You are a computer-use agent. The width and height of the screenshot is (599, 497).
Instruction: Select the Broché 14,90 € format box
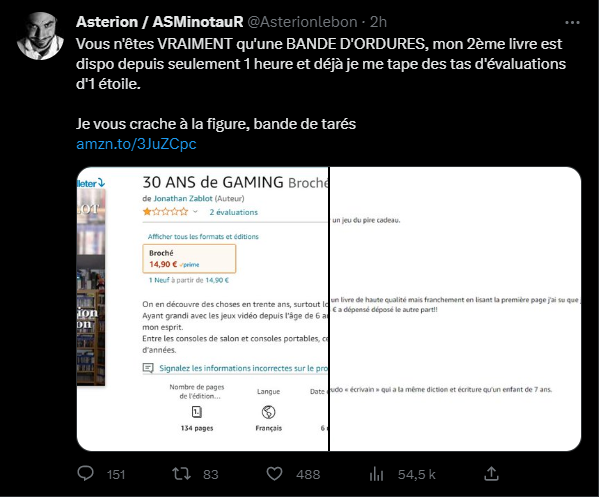pos(189,259)
